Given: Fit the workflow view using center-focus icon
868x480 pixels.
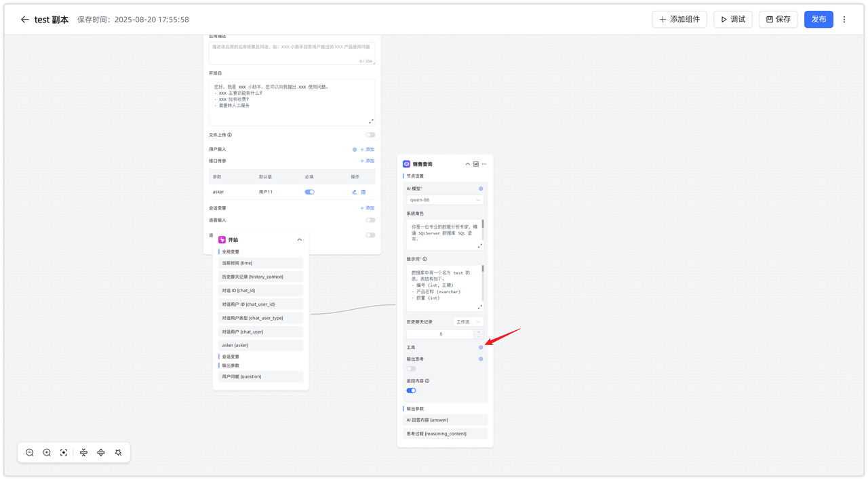Looking at the screenshot, I should coord(63,452).
